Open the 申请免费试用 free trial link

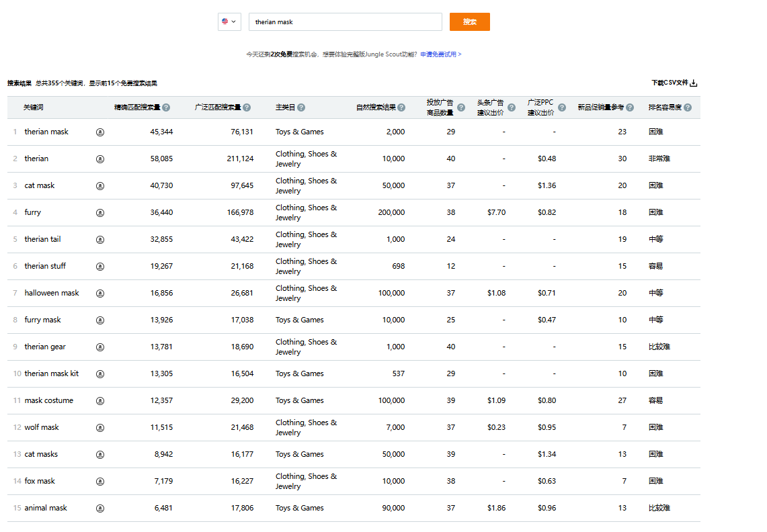(x=441, y=54)
